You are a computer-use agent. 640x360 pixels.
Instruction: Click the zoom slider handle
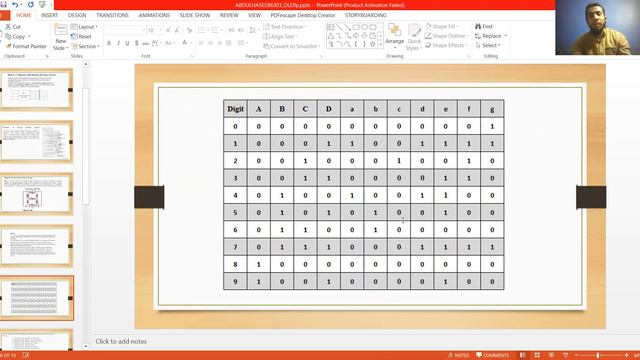[598, 356]
